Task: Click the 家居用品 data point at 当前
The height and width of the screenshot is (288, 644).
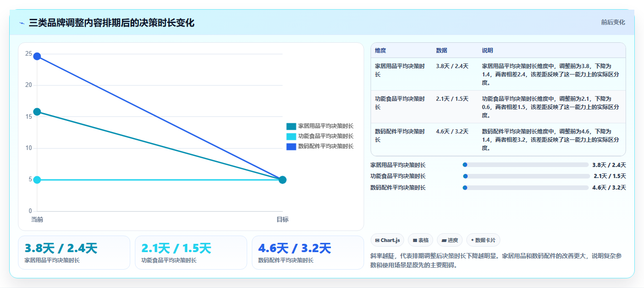Action: pos(37,112)
